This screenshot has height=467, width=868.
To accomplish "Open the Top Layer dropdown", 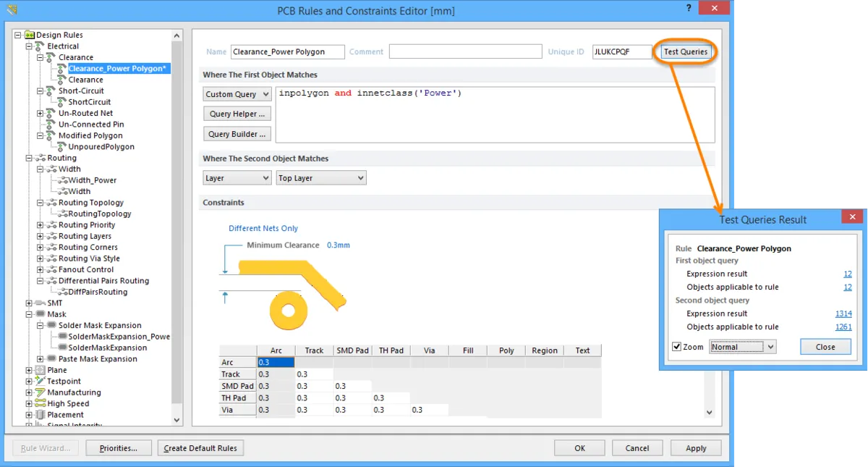I will 320,178.
